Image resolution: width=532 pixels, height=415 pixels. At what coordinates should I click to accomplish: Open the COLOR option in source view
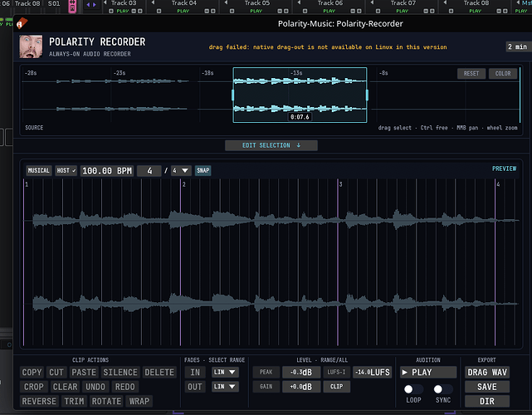(503, 73)
